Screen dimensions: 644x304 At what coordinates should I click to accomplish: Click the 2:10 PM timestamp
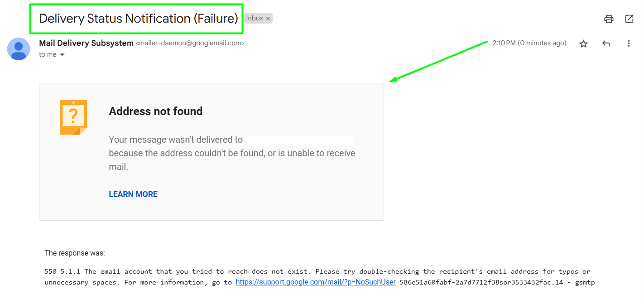(x=529, y=43)
